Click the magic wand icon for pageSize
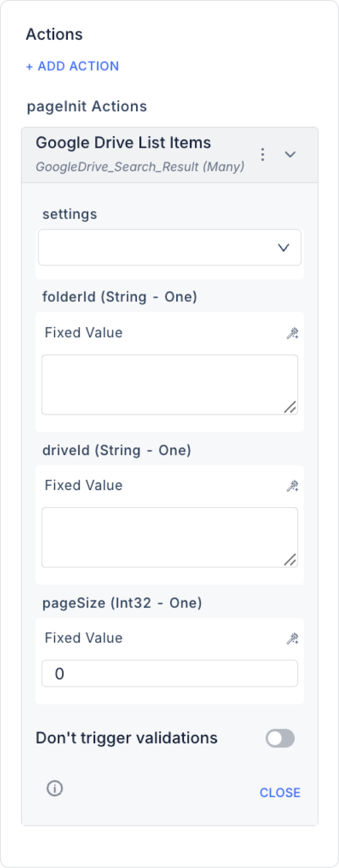339x868 pixels. (292, 639)
